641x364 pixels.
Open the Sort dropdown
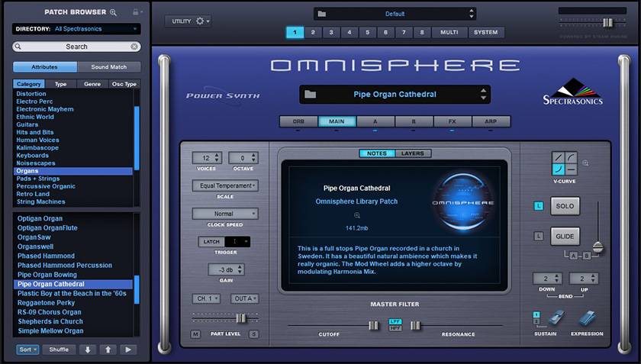click(x=27, y=350)
